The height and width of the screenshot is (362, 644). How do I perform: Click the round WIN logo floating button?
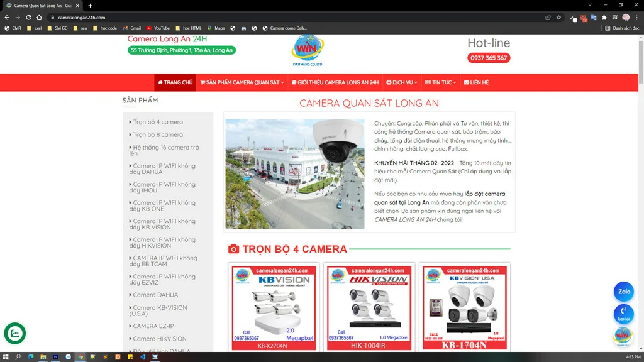(x=623, y=336)
